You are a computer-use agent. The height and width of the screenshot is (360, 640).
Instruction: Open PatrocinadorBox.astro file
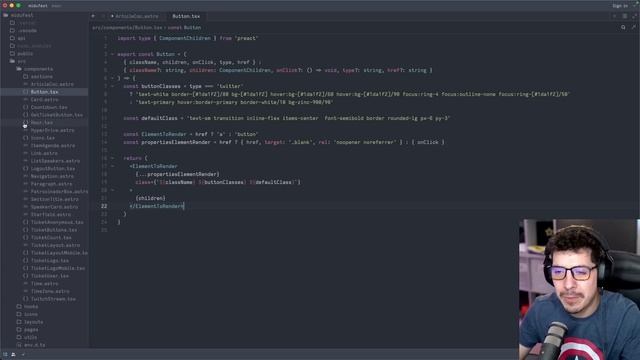pos(59,191)
